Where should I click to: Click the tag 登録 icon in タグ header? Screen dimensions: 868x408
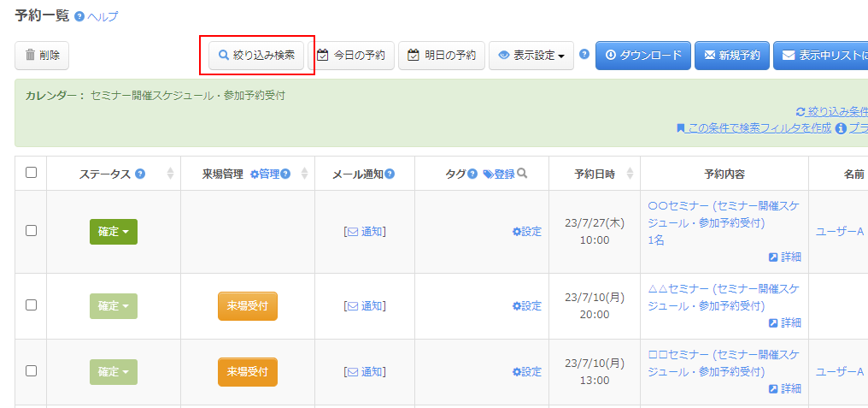pyautogui.click(x=489, y=174)
